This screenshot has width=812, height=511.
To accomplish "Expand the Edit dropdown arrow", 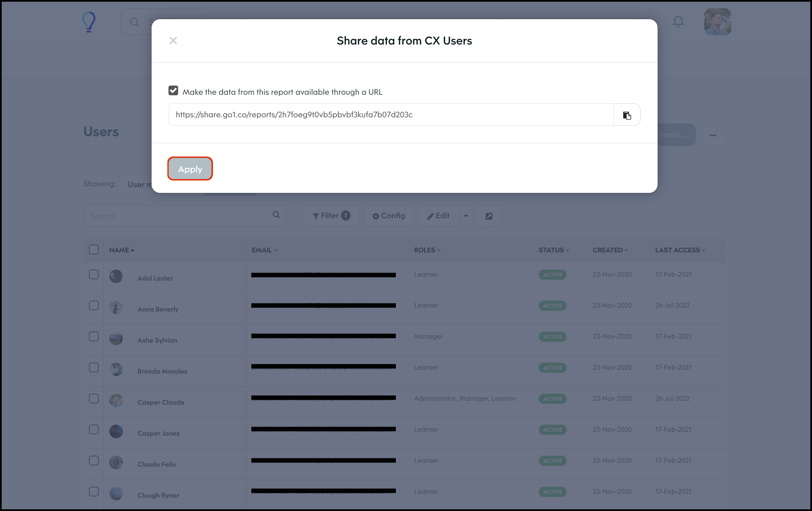I will coord(466,216).
